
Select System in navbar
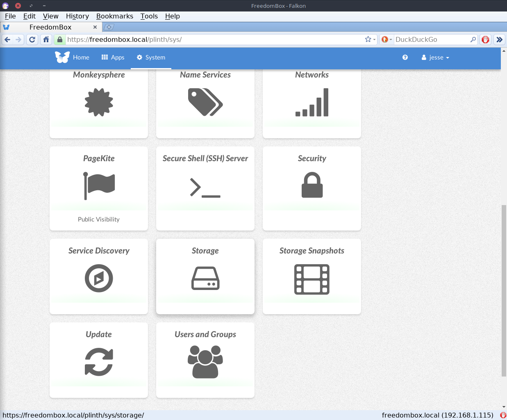(x=151, y=57)
